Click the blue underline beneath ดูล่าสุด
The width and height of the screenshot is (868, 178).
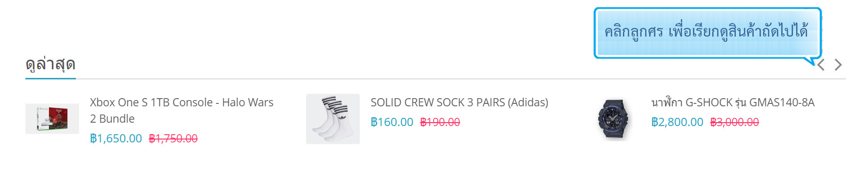pyautogui.click(x=50, y=78)
